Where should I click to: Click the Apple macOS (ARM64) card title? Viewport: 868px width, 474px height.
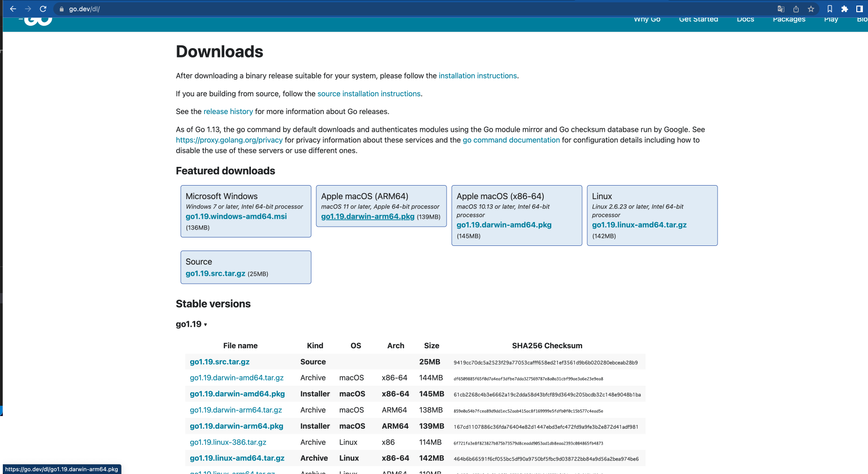tap(365, 196)
